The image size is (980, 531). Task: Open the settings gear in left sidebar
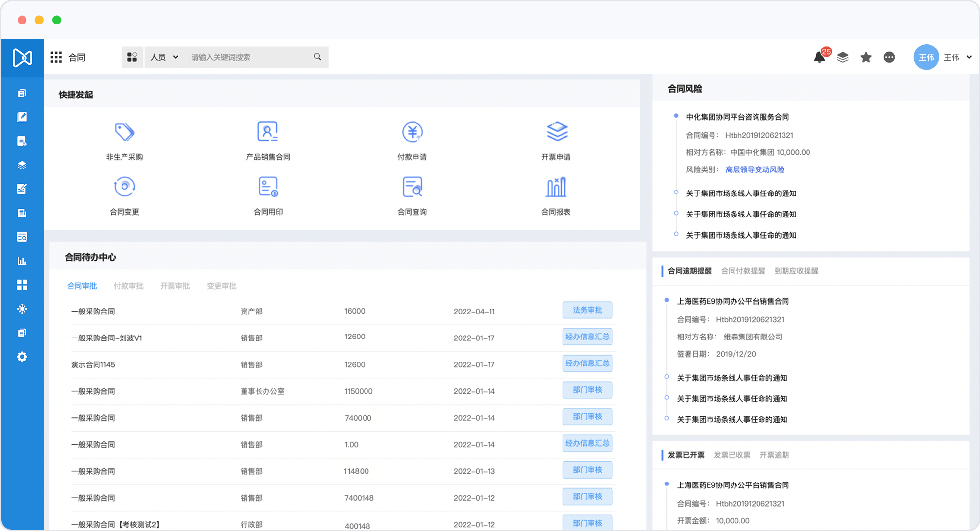(22, 357)
